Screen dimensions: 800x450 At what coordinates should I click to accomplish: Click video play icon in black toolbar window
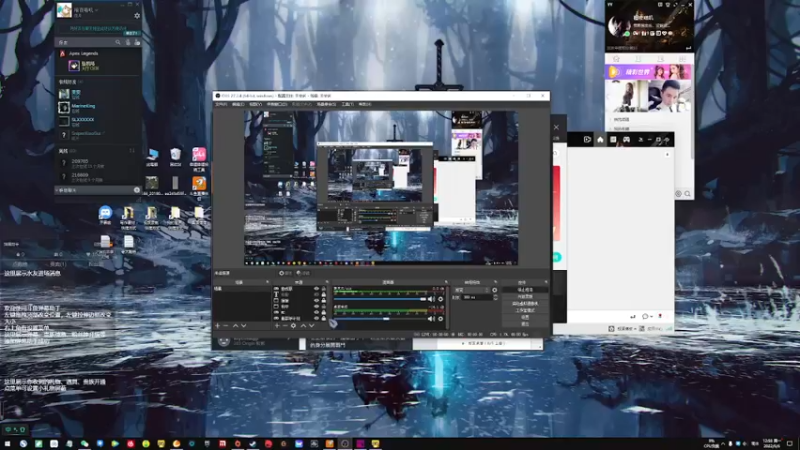tap(587, 139)
